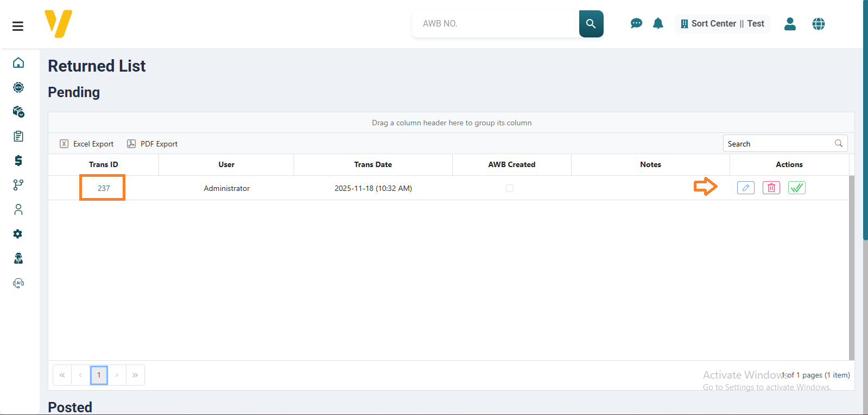This screenshot has height=415, width=868.
Task: Delete transaction 237 with the trash icon
Action: pos(771,188)
